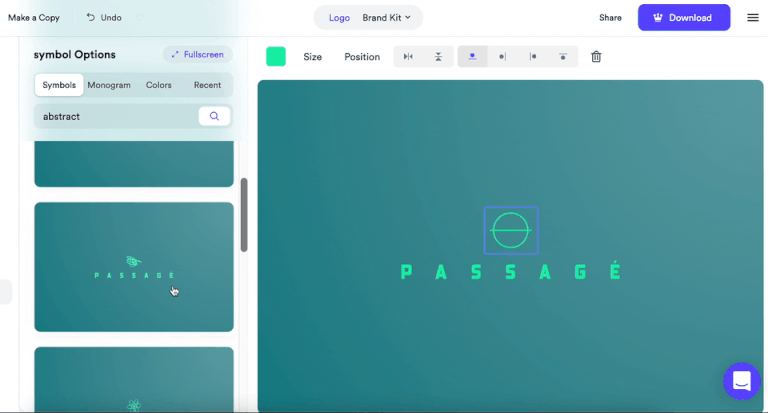Choose layout with dot right of line
The image size is (768, 413).
click(533, 57)
